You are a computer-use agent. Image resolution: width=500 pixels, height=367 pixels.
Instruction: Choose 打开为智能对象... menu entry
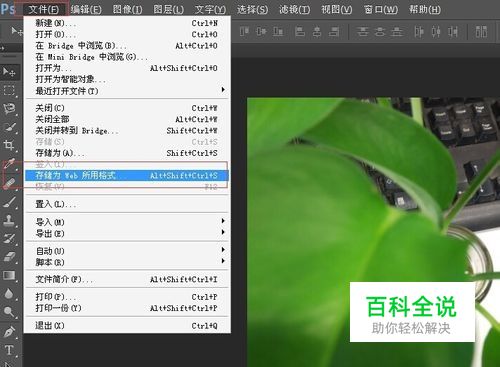point(128,79)
